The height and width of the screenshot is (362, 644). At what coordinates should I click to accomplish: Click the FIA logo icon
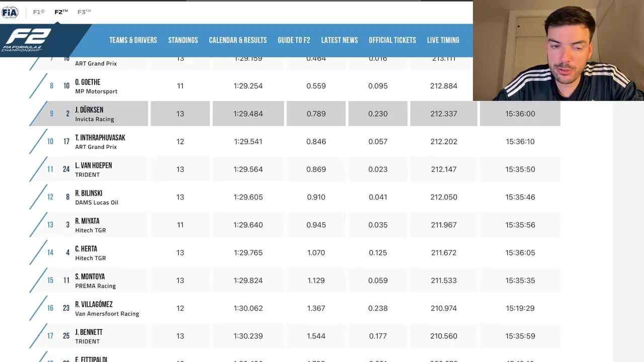coord(10,12)
